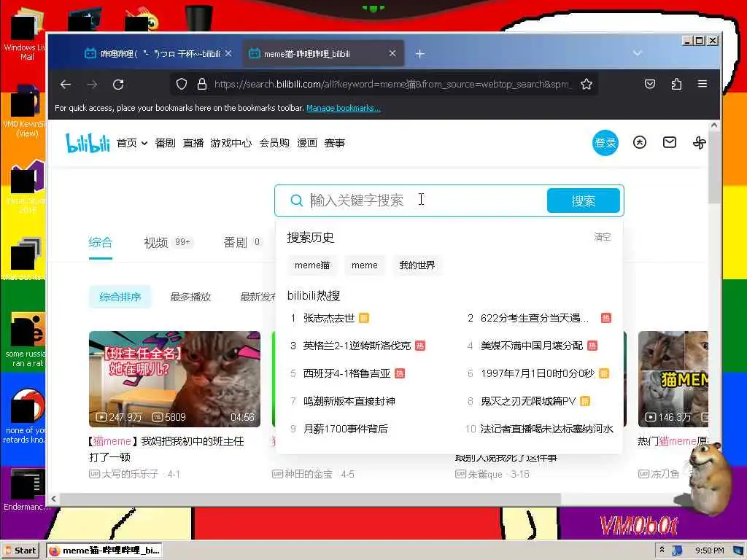
Task: Select the 综合 results tab
Action: [x=100, y=242]
